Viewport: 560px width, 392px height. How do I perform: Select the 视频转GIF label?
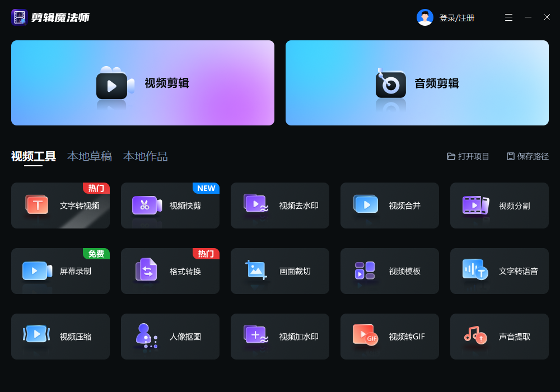pyautogui.click(x=407, y=337)
